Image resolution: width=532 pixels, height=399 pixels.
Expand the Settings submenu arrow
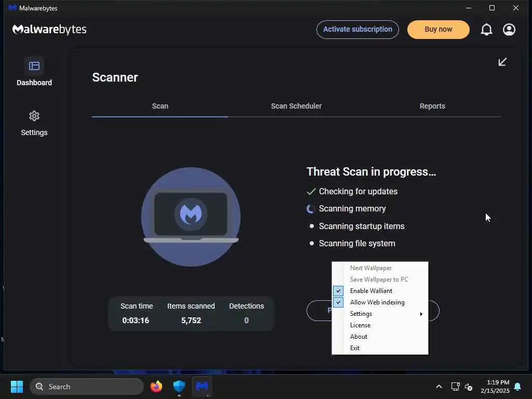pos(421,314)
